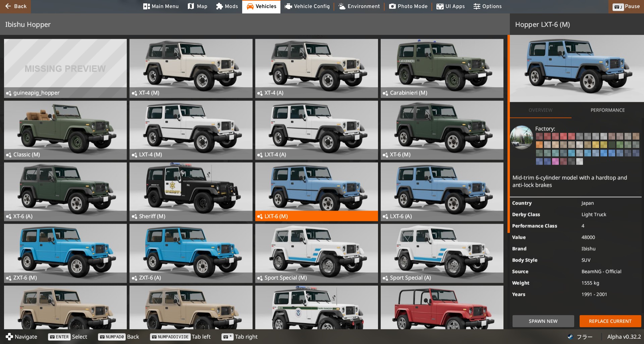Click the 'Ibishu Hopper' heading

click(28, 24)
